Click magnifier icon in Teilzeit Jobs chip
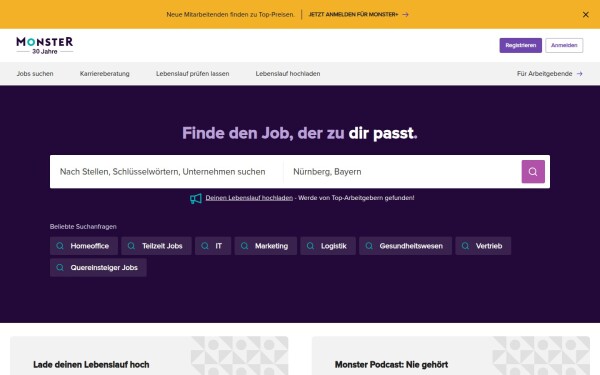The width and height of the screenshot is (600, 375). (x=131, y=246)
